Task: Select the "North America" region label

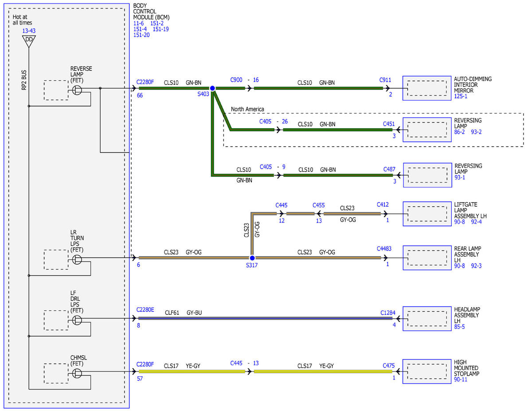Action: (x=247, y=109)
